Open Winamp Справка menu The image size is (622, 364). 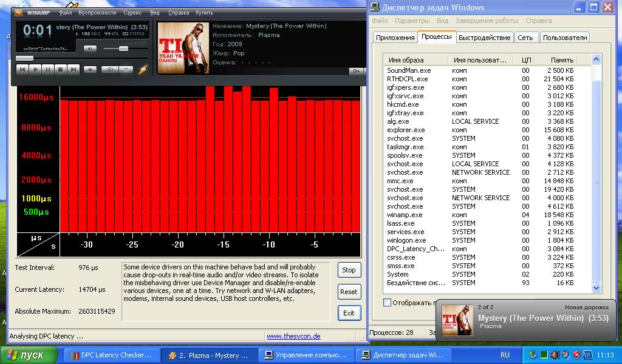(x=179, y=13)
